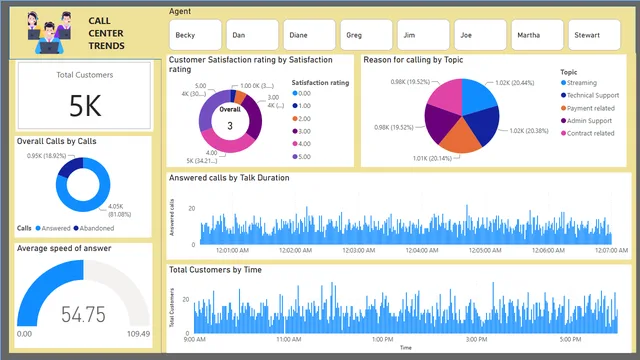Click the 1:00 PM axis label
Image resolution: width=640 pixels, height=360 pixels.
[382, 340]
